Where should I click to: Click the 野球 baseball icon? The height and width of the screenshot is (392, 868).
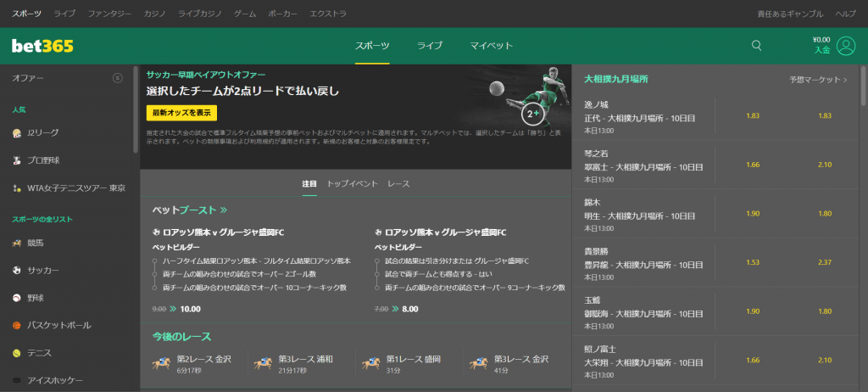17,298
